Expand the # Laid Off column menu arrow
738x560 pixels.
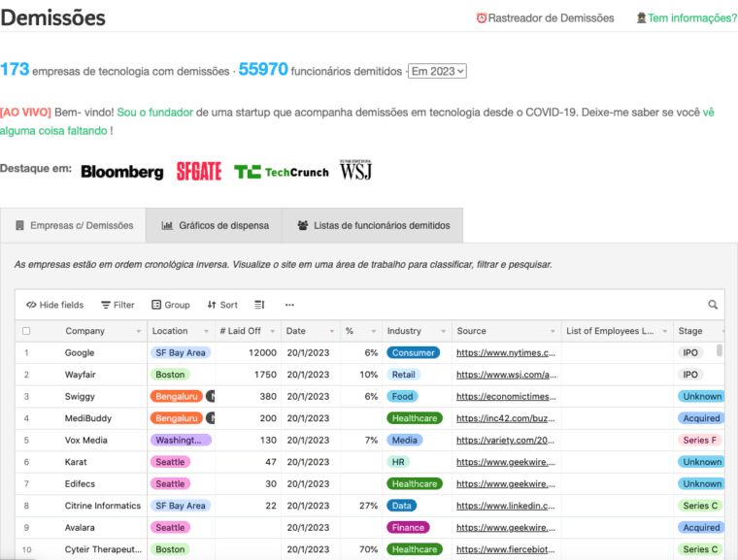click(273, 331)
